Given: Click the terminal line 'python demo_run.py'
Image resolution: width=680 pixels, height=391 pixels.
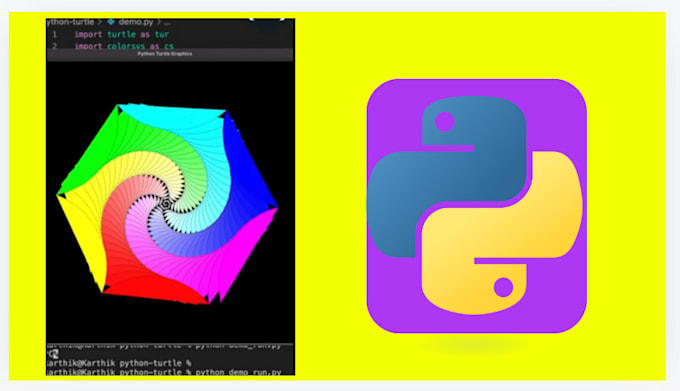Looking at the screenshot, I should (238, 372).
